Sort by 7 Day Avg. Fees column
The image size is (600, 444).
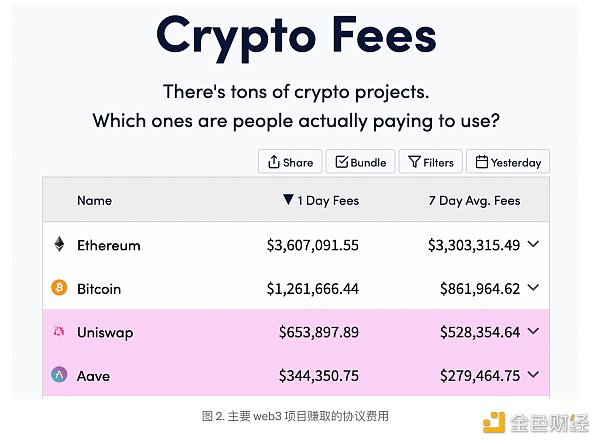[x=474, y=200]
